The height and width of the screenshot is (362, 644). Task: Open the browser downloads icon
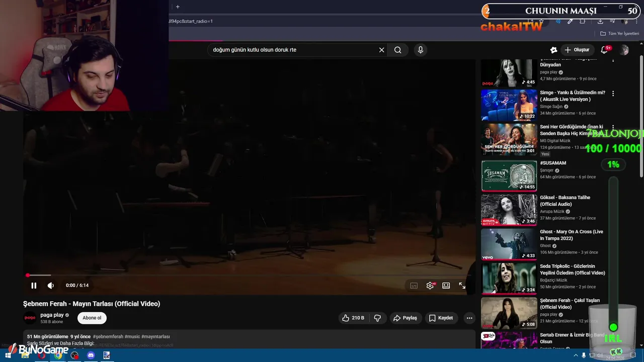point(600,21)
